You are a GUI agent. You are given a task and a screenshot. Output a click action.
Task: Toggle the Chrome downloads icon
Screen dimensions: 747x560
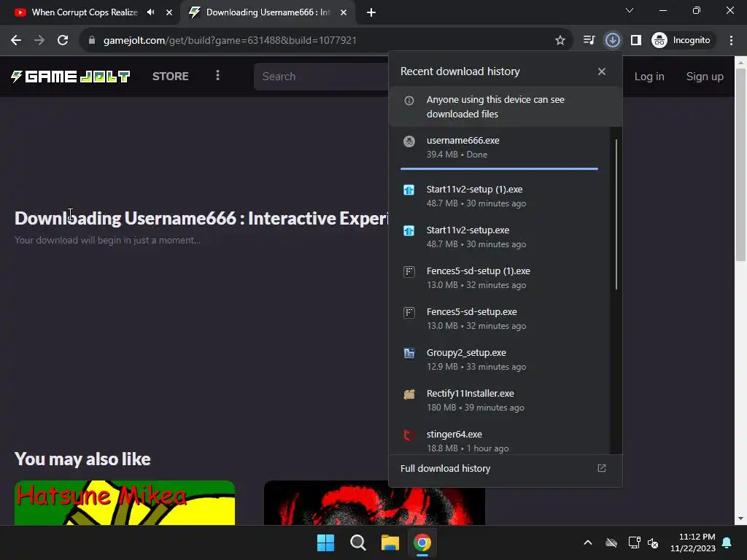(x=613, y=41)
